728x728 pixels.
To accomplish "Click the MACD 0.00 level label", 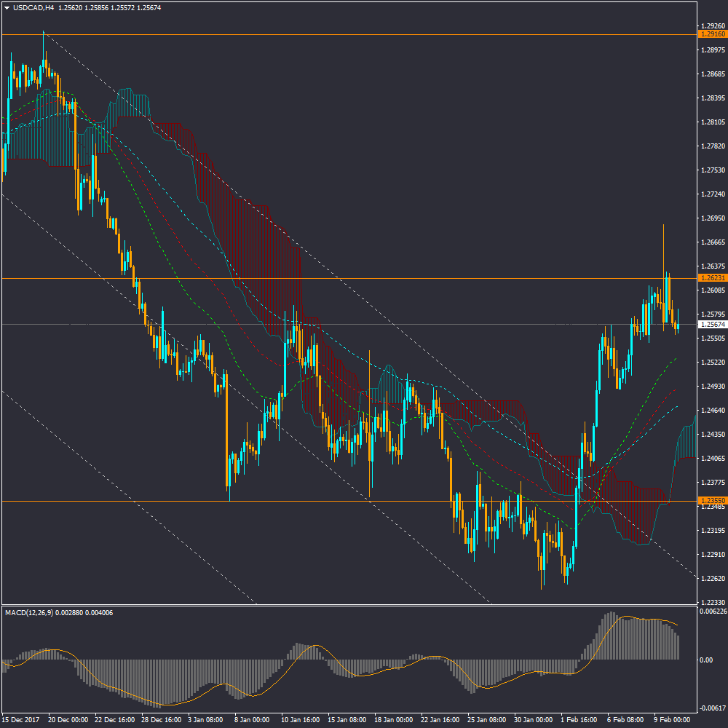I will pos(705,660).
